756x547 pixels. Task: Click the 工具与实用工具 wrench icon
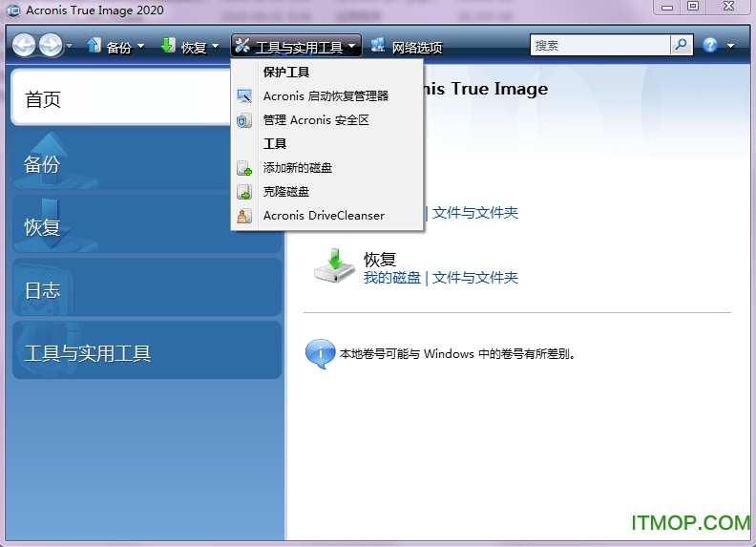pyautogui.click(x=242, y=45)
